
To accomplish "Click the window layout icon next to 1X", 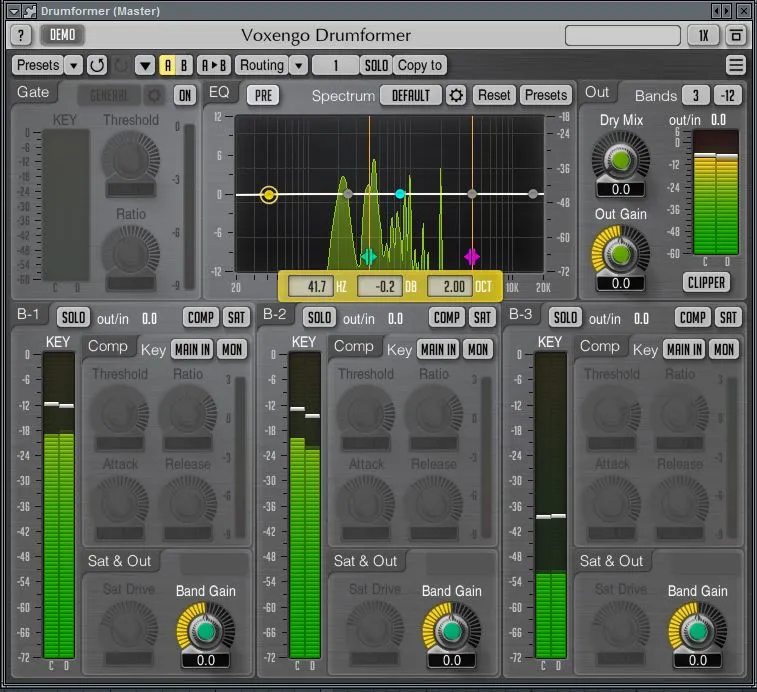I will pyautogui.click(x=736, y=35).
